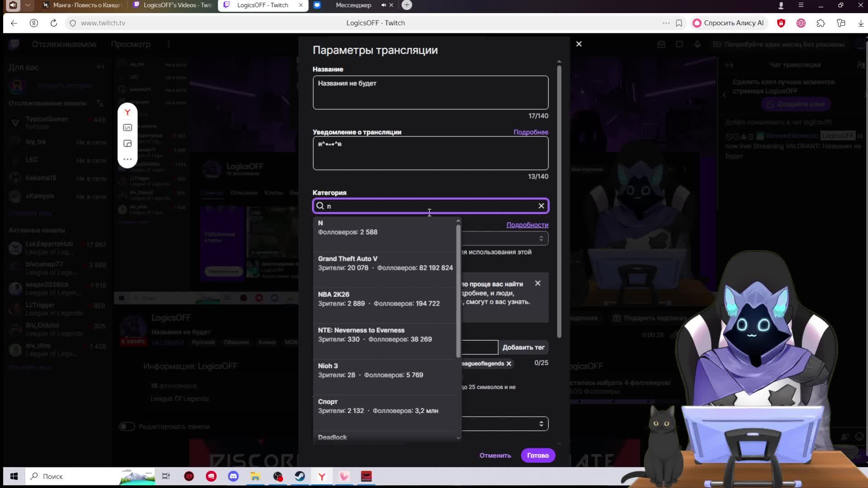Open the Protect shield icon
The height and width of the screenshot is (488, 868).
[781, 23]
